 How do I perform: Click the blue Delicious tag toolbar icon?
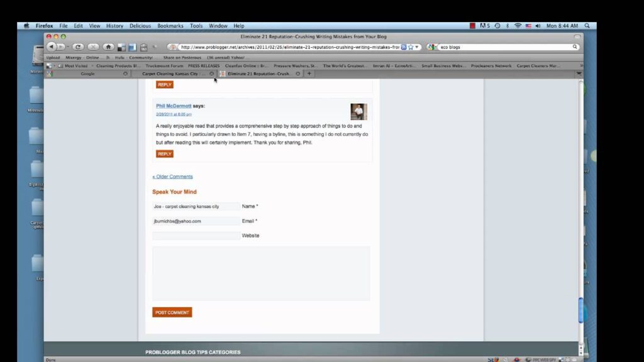click(x=132, y=47)
